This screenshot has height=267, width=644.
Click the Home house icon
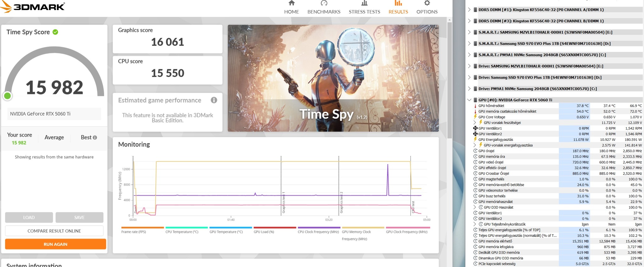[x=291, y=3]
